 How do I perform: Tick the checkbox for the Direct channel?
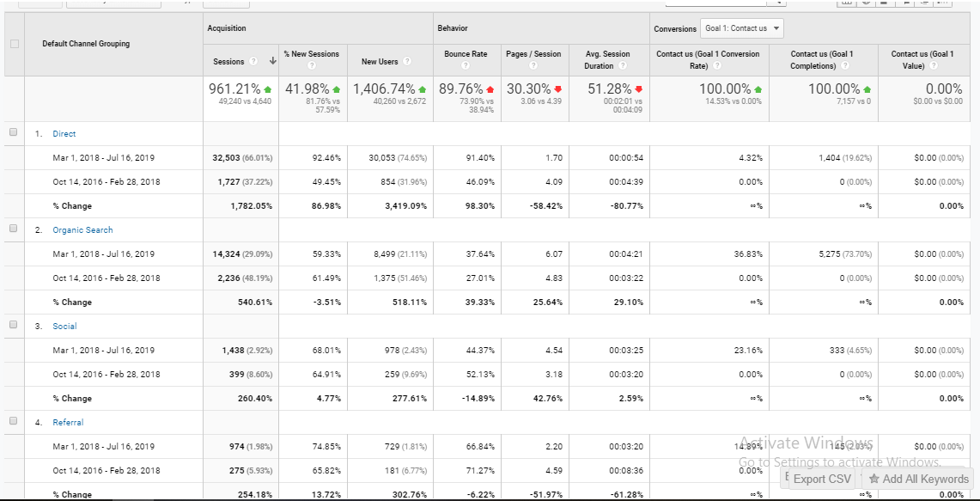[13, 132]
